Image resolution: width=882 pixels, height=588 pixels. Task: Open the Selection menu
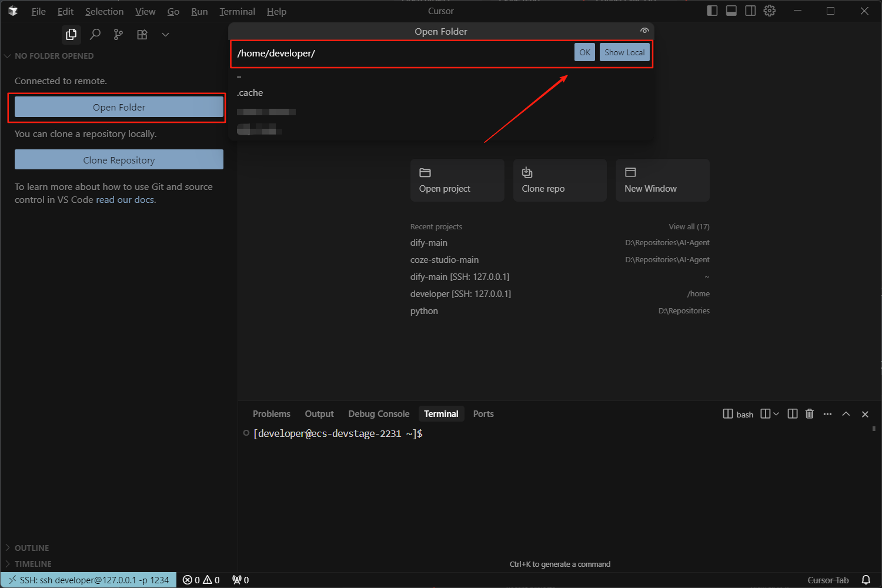pyautogui.click(x=104, y=11)
